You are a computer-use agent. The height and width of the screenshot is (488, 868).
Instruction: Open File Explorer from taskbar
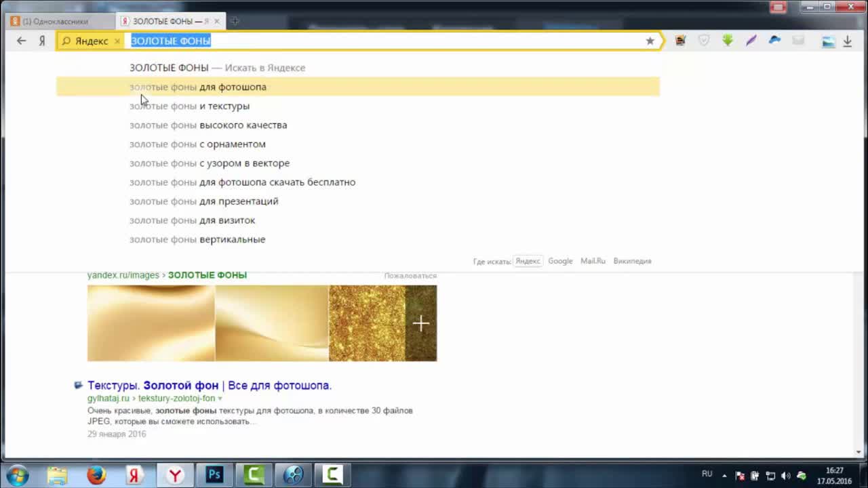click(x=58, y=475)
